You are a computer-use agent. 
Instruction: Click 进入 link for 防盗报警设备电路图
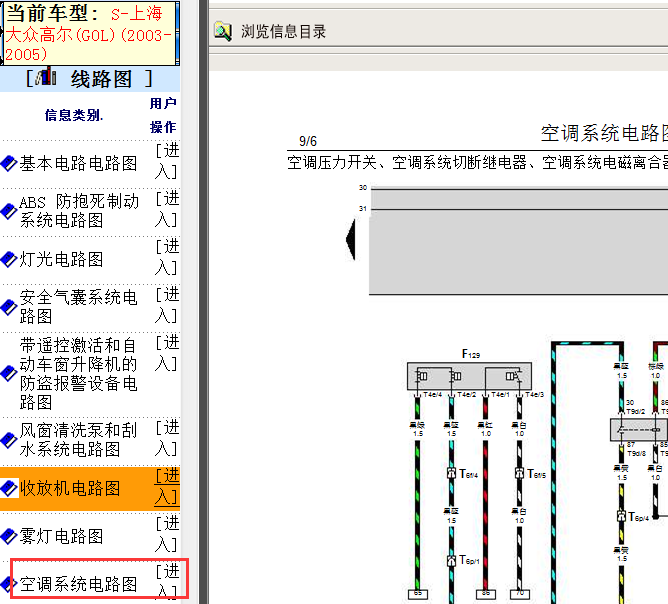167,353
